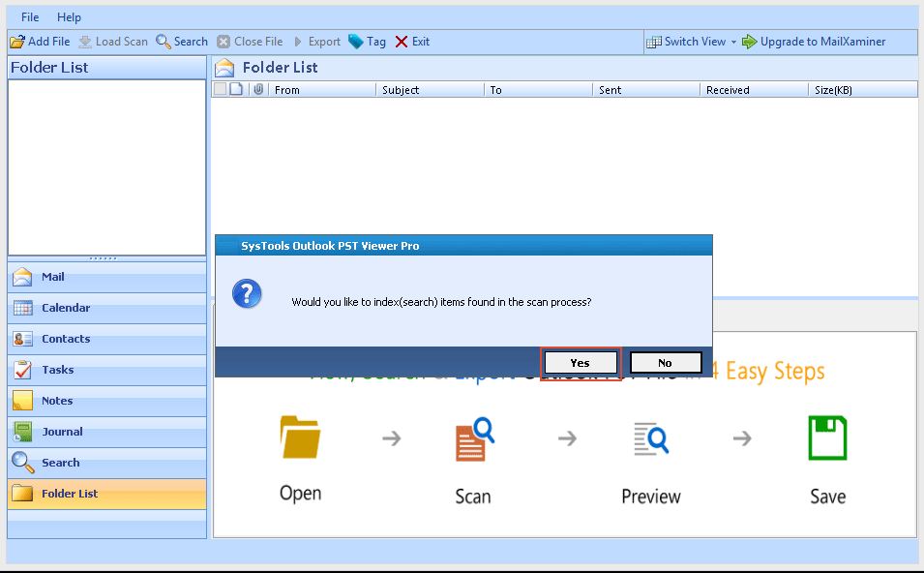Sort by the From column
Screen dimensions: 924x573
coord(322,90)
